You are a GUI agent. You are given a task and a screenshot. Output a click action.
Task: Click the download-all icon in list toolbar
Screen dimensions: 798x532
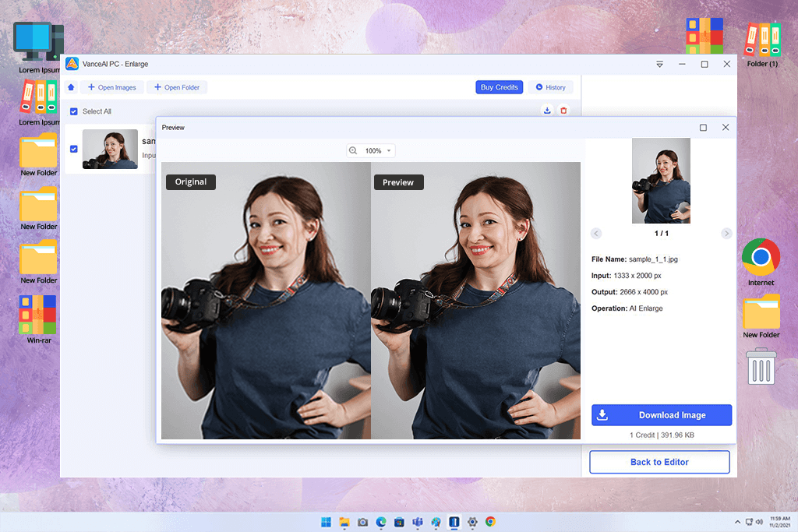tap(547, 111)
